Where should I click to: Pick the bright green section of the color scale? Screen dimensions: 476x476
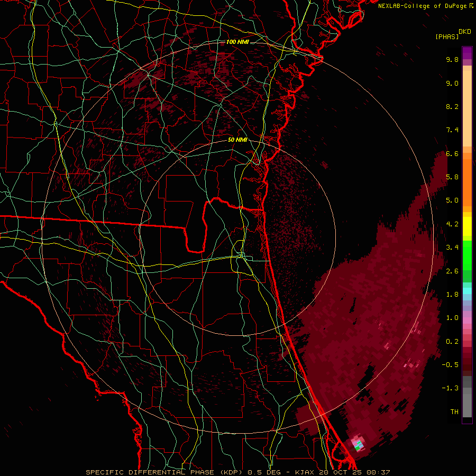(467, 255)
